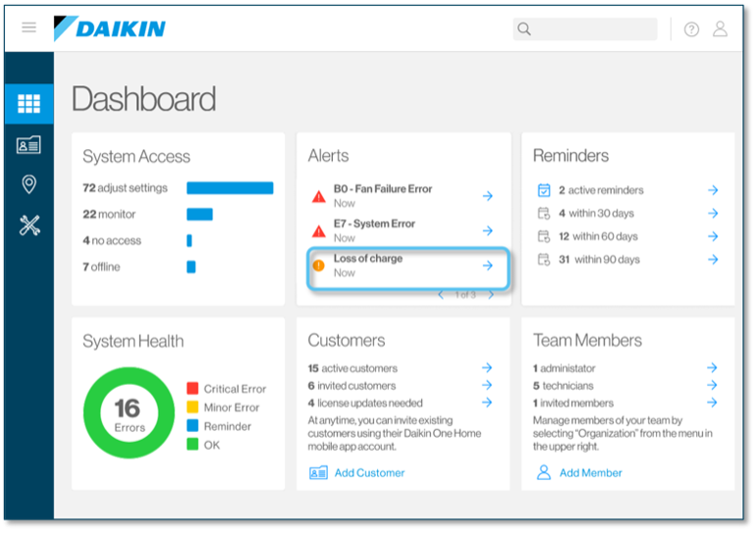Open the tools wrench sidebar icon
This screenshot has height=536, width=756.
click(x=29, y=225)
